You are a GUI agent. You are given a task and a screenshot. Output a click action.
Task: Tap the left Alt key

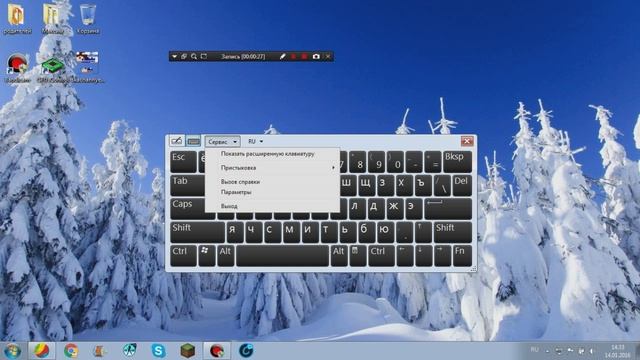coord(226,256)
